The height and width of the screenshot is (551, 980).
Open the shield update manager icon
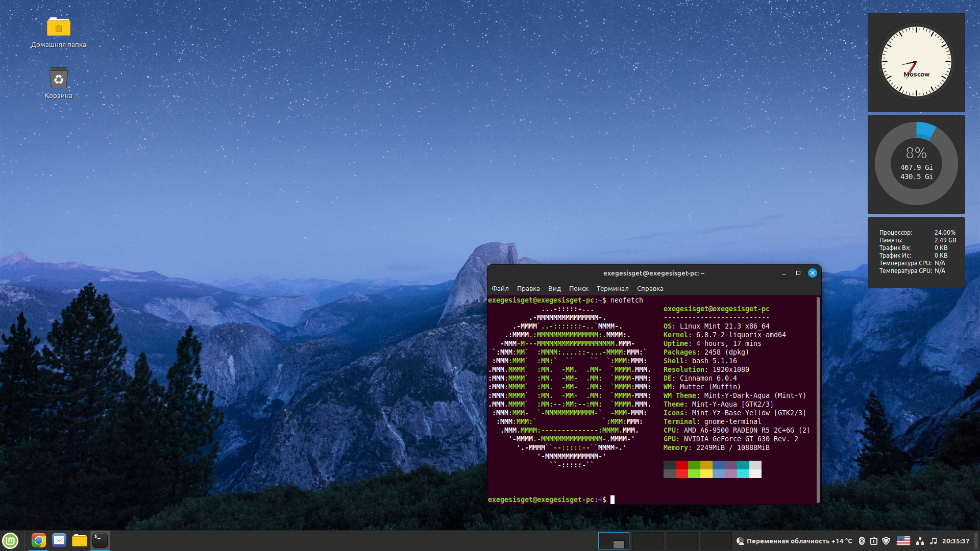[886, 541]
